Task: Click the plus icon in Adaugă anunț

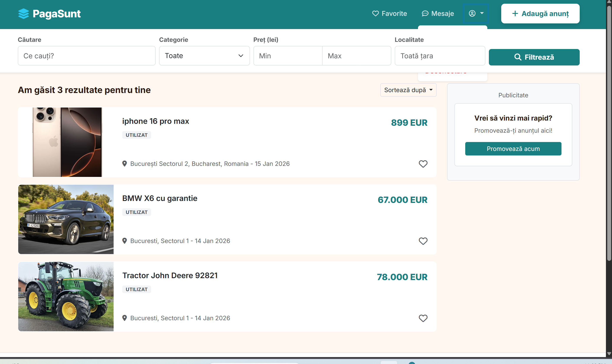Action: click(x=515, y=13)
